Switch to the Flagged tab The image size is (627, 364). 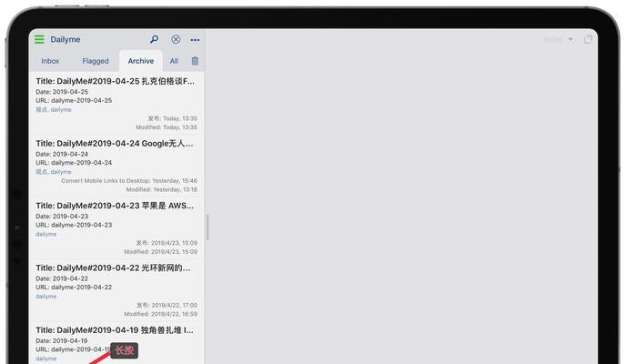(96, 61)
